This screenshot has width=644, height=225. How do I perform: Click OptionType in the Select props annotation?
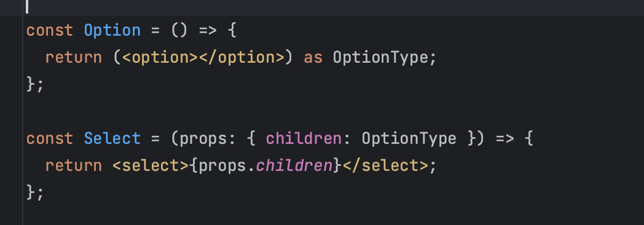click(x=409, y=139)
